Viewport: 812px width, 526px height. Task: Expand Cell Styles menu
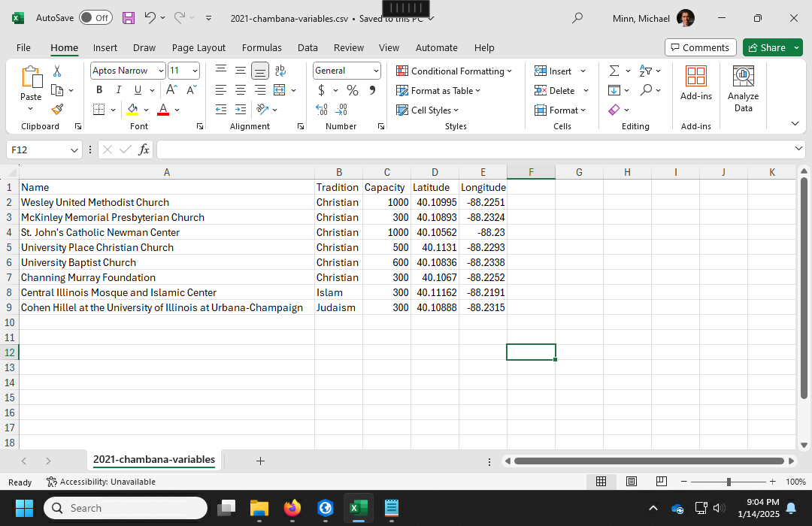428,110
